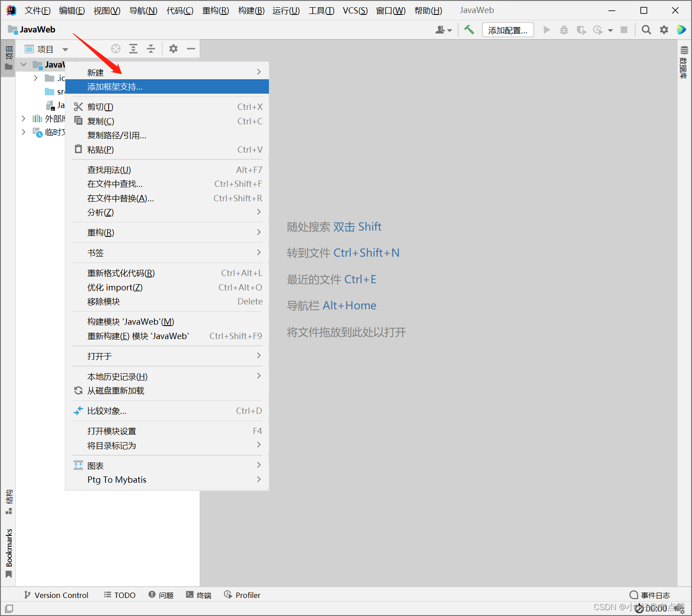Choose Copy Path/Reference (复制路径/引用)
The height and width of the screenshot is (616, 692).
point(167,135)
